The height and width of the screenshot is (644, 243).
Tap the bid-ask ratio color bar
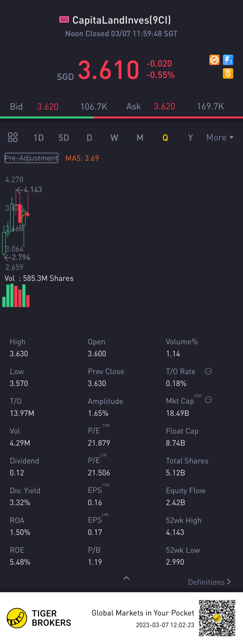[x=121, y=117]
